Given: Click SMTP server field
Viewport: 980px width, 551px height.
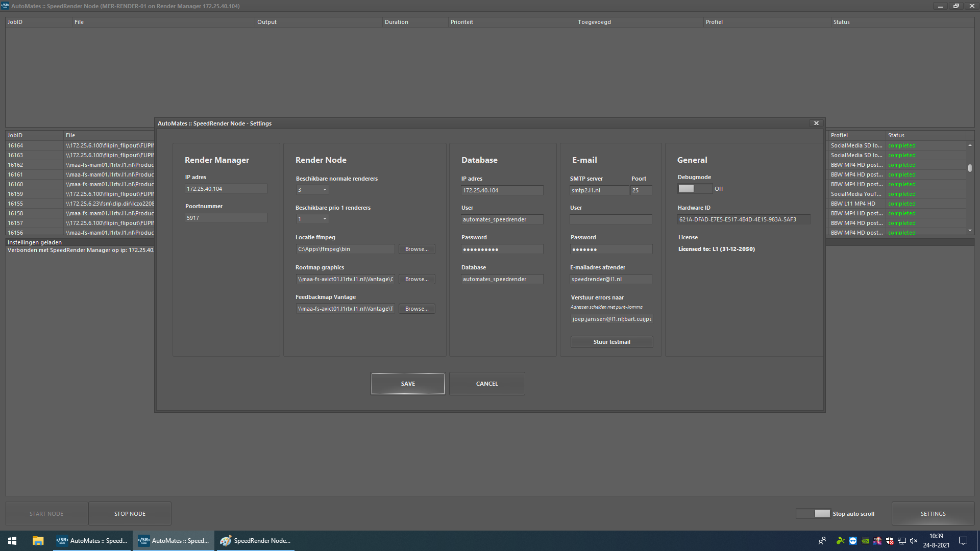Looking at the screenshot, I should point(599,190).
